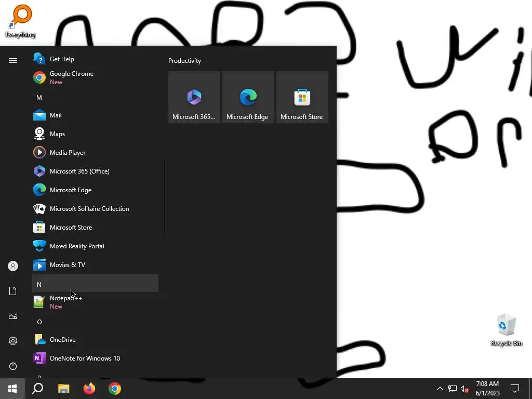Jump to letter M section header
Viewport: 532px width, 399px height.
[x=95, y=97]
